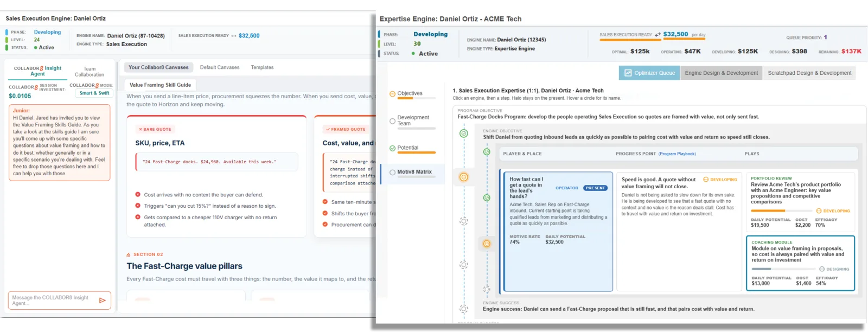Click the Designing status icon in Coaching Module card
Image resolution: width=868 pixels, height=332 pixels.
pyautogui.click(x=822, y=269)
